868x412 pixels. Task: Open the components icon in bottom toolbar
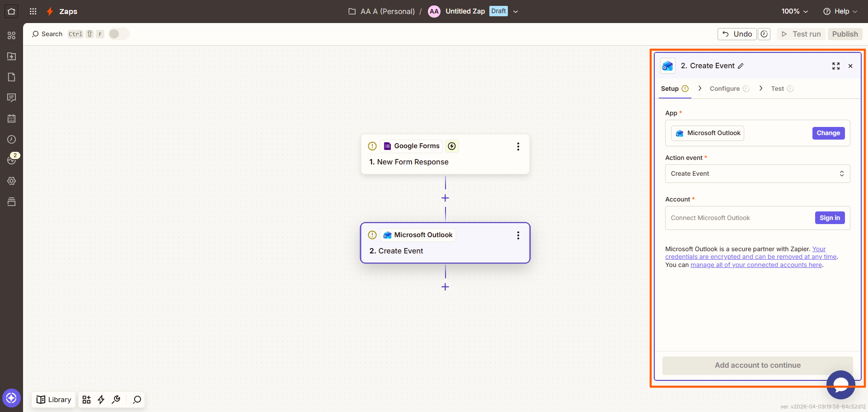[x=86, y=399]
